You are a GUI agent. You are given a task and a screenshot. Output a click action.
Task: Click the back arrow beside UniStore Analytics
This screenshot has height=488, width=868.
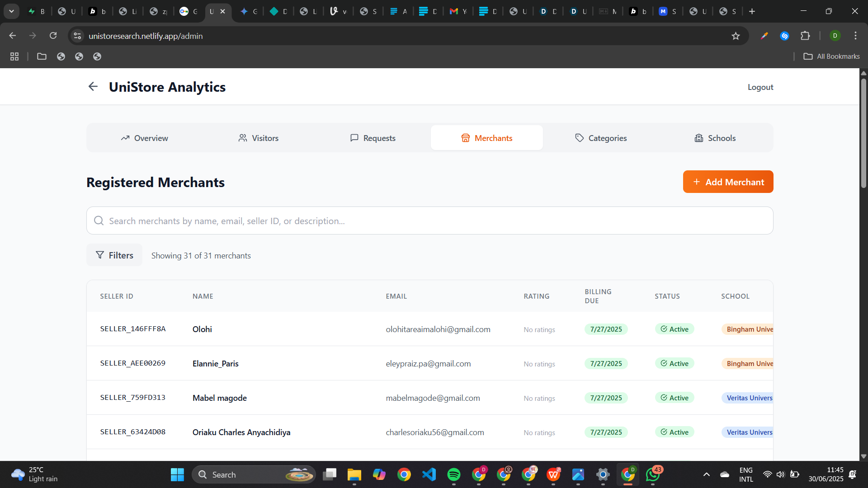[x=93, y=86]
